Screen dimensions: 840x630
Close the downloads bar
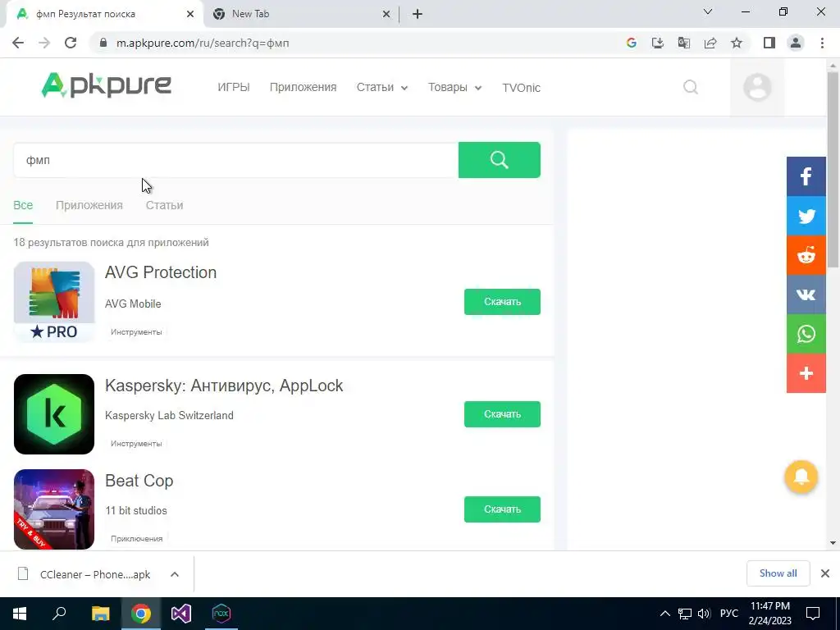825,573
